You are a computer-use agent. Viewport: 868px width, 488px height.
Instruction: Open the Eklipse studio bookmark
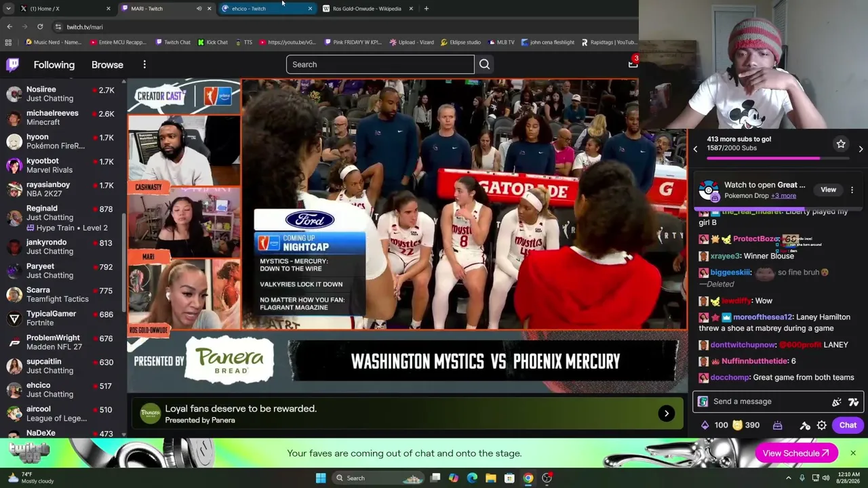460,42
